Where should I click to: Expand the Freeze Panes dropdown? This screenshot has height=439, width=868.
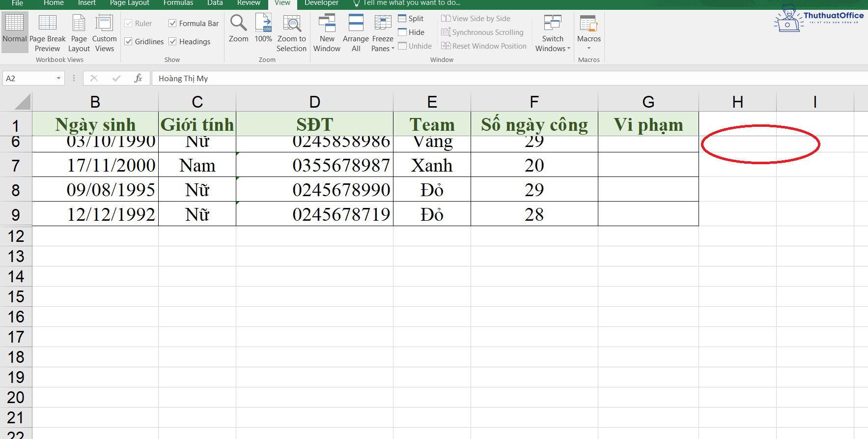pos(383,32)
